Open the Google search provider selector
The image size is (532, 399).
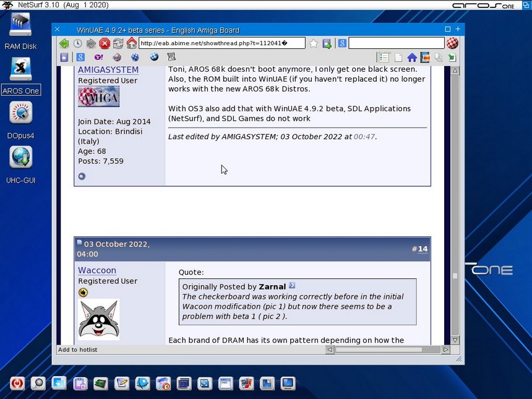point(341,43)
